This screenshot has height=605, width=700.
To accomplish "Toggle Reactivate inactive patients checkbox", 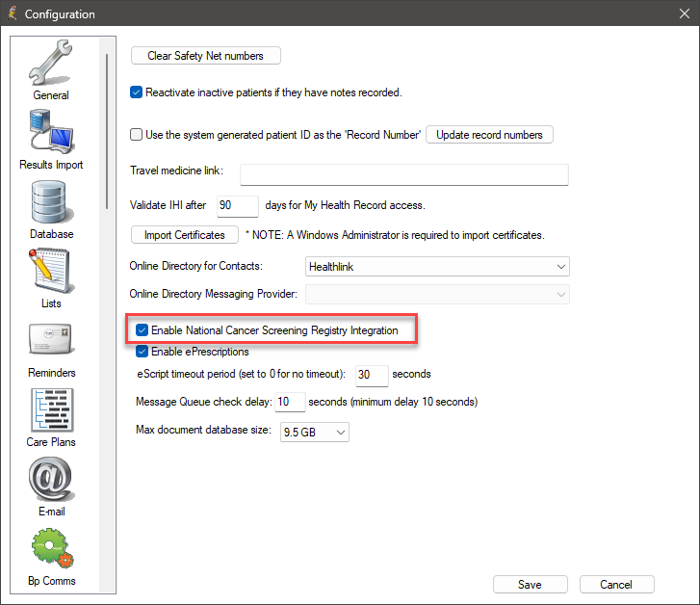I will tap(136, 92).
